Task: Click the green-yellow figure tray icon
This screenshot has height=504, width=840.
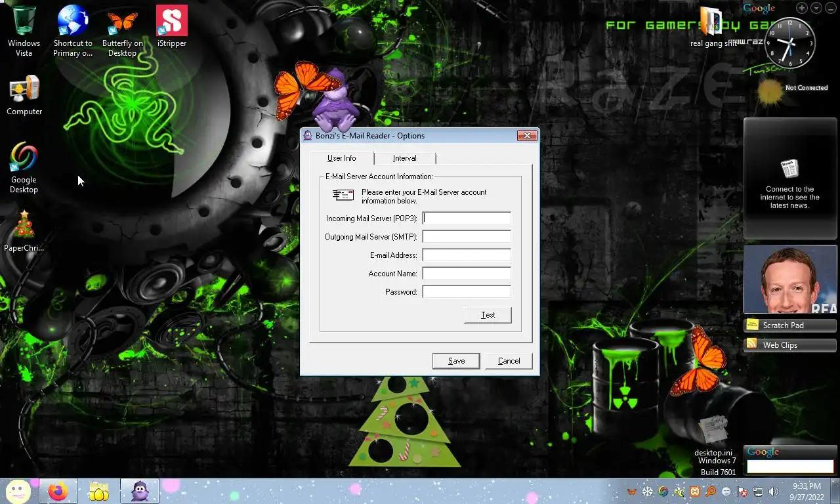Action: 679,492
